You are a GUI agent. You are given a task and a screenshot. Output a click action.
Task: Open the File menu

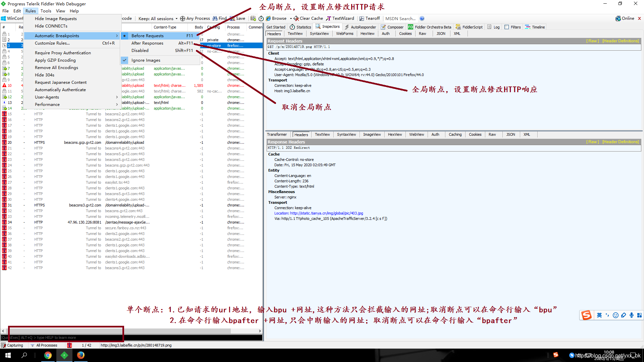(x=6, y=11)
